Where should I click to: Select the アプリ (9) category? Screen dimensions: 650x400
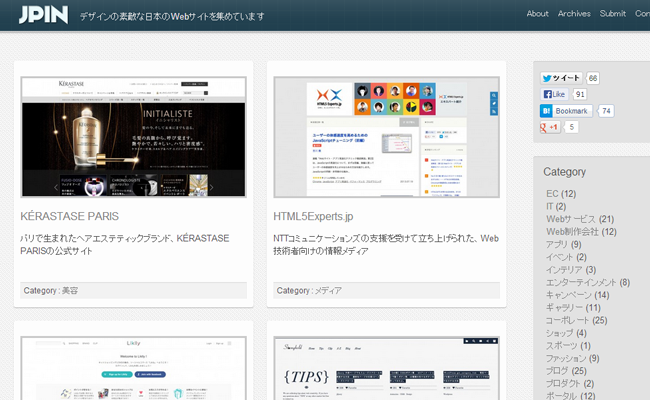(x=564, y=244)
